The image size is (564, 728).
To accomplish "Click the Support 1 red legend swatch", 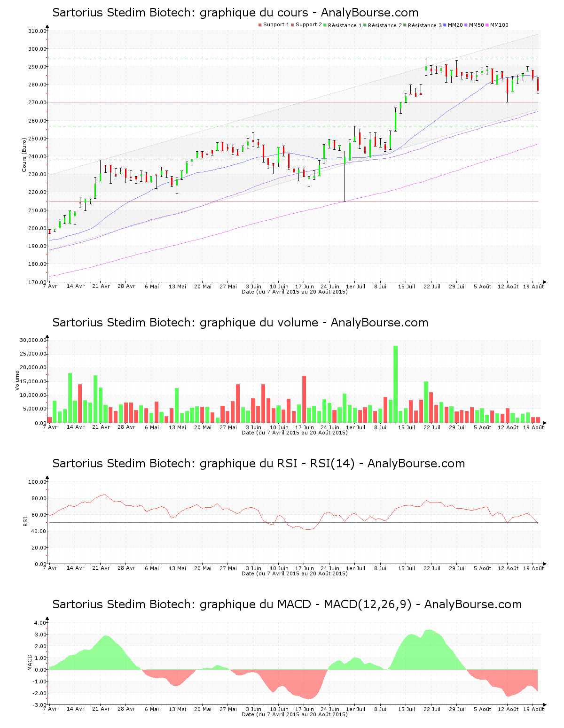I will [x=260, y=25].
